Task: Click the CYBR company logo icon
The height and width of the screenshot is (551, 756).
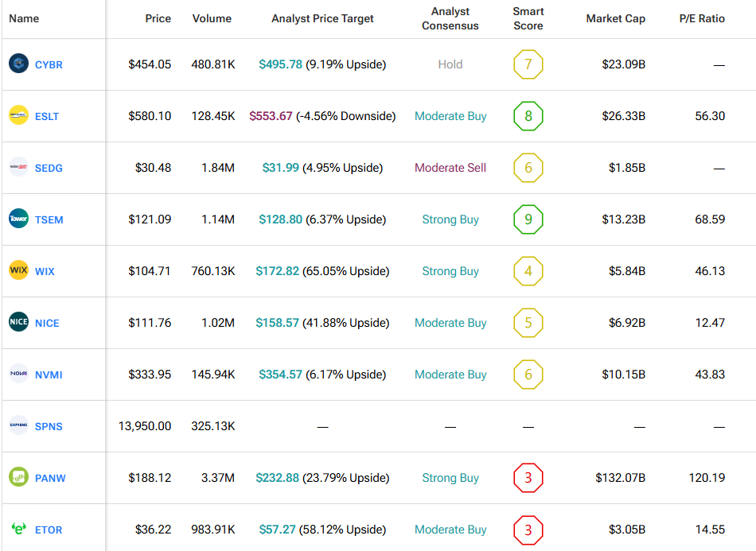Action: pyautogui.click(x=18, y=64)
